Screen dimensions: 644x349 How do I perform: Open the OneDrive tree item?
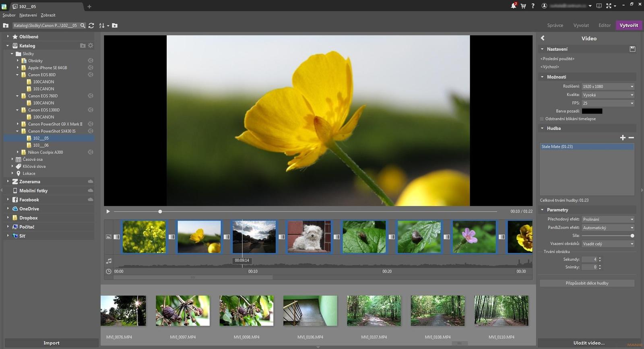tap(29, 209)
